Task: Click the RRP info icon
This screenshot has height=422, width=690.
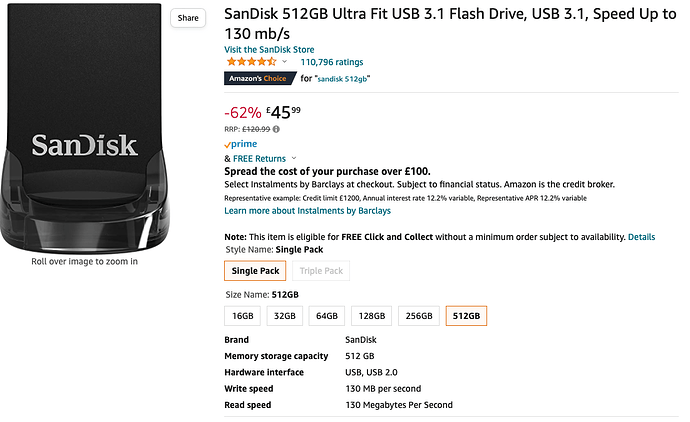Action: click(276, 128)
